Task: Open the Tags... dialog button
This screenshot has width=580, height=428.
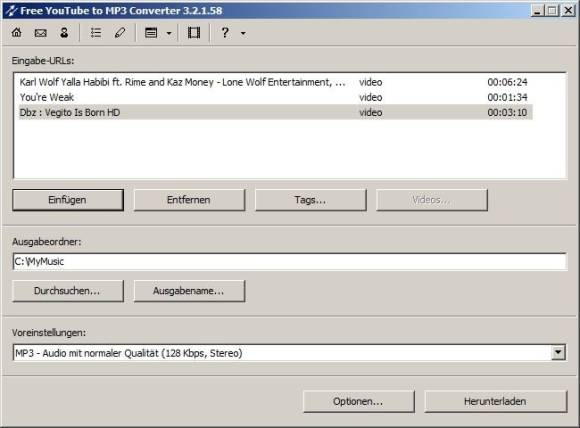Action: (310, 200)
